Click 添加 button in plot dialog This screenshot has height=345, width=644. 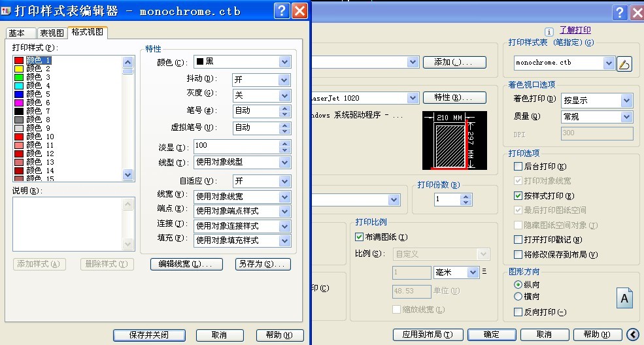click(454, 62)
